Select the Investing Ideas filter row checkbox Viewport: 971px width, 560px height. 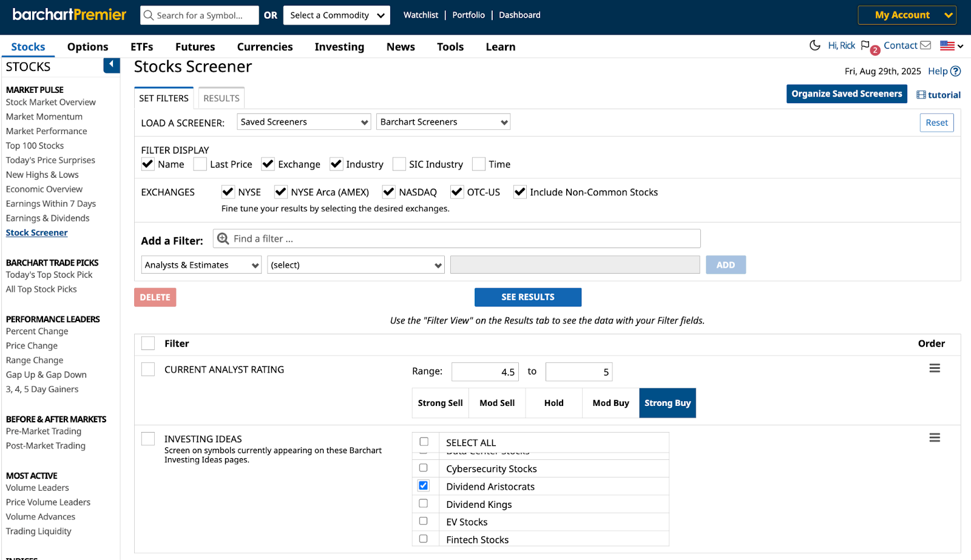pos(147,439)
